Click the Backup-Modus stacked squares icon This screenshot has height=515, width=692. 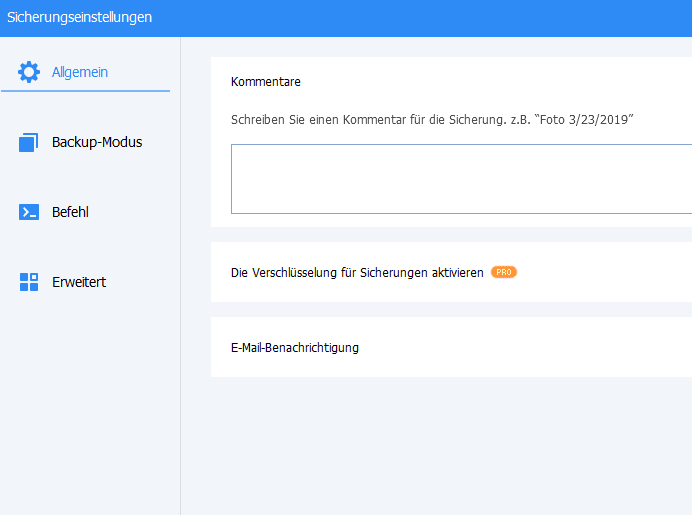coord(29,143)
